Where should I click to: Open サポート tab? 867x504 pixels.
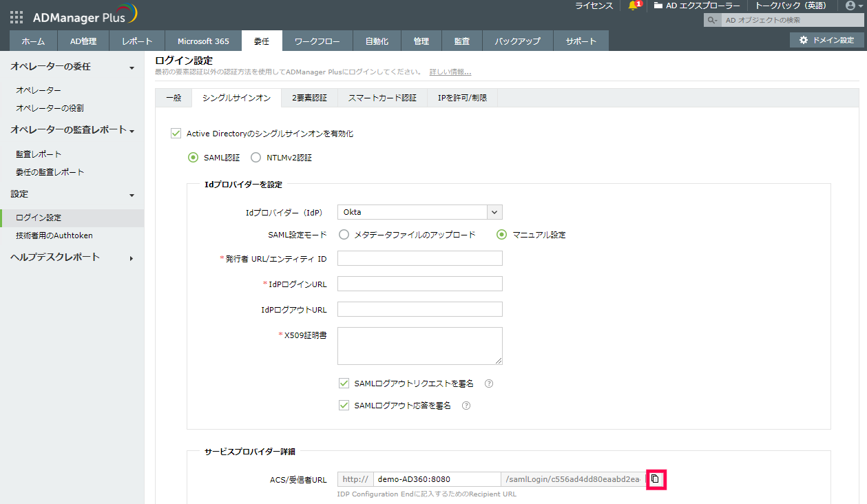(581, 41)
